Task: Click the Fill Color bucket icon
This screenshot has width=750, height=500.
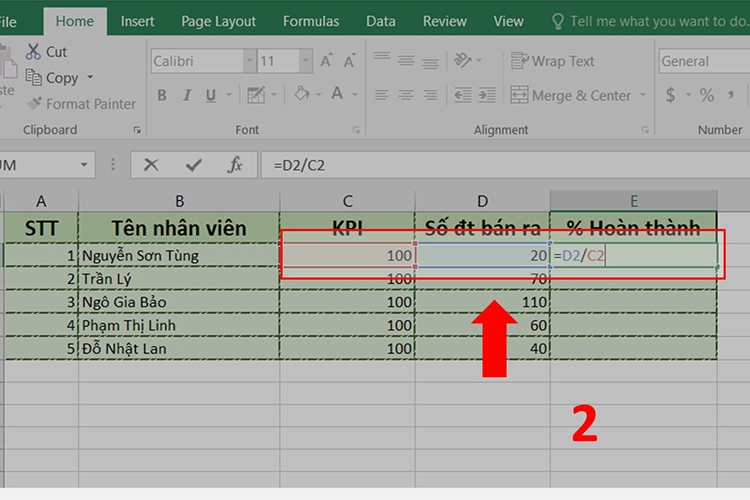Action: (301, 94)
